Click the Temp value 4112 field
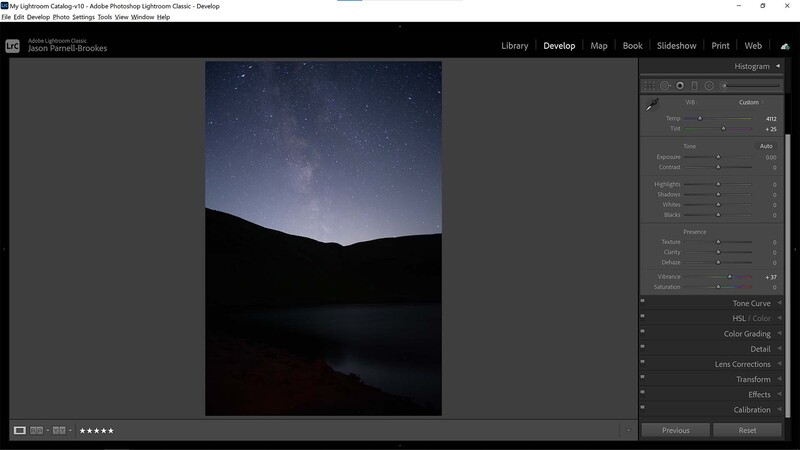 point(771,119)
